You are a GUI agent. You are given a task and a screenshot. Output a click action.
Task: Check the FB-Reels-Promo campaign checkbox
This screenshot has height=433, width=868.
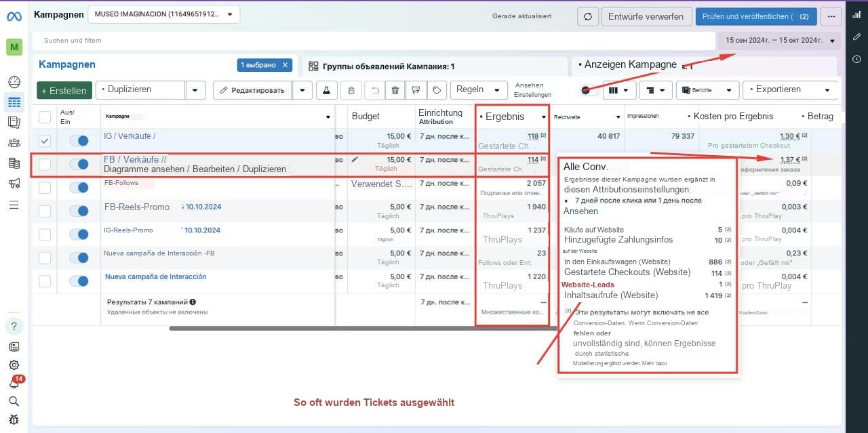[x=45, y=211]
